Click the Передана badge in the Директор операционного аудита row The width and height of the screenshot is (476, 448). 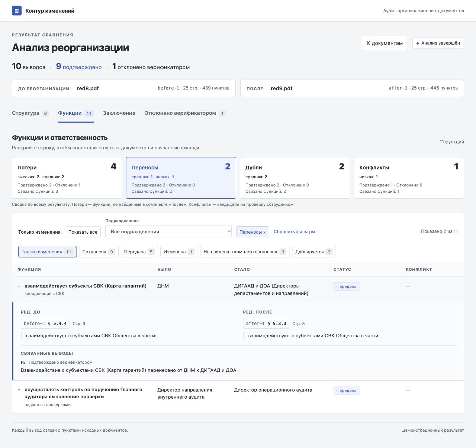[346, 390]
